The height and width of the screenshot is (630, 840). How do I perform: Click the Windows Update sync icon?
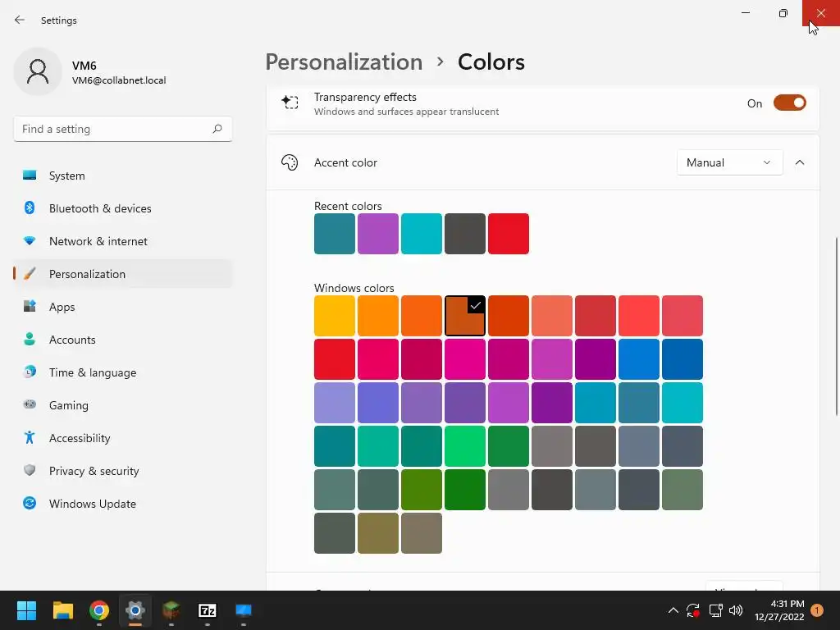(x=30, y=503)
